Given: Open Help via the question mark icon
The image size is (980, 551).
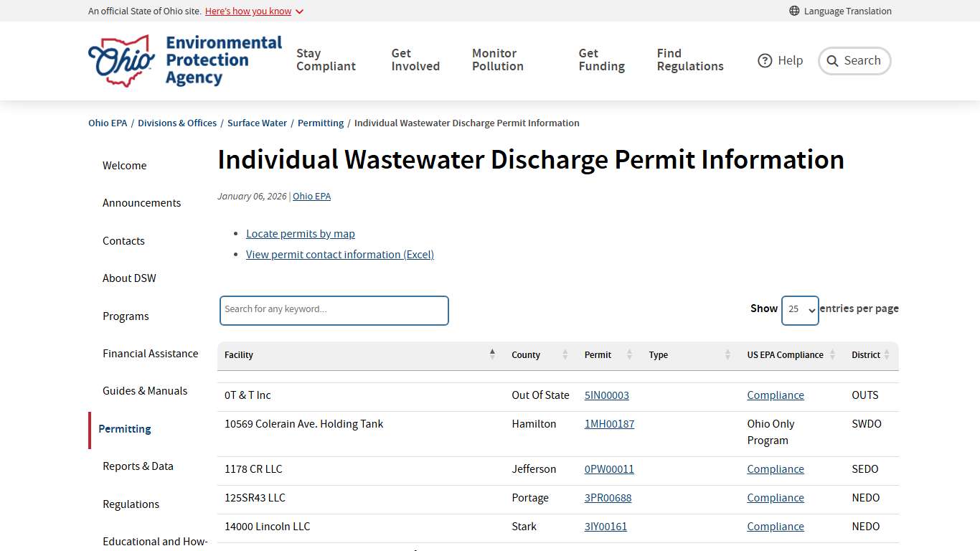Looking at the screenshot, I should (765, 60).
